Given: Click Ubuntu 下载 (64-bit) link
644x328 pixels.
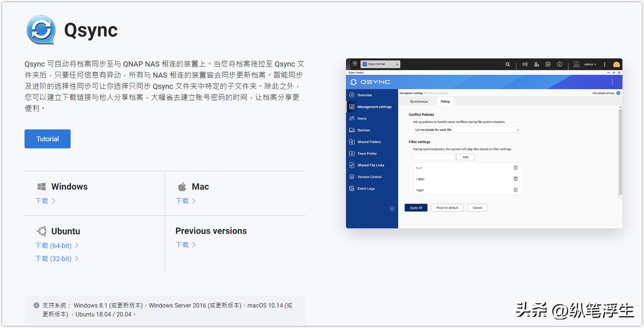Looking at the screenshot, I should tap(54, 245).
